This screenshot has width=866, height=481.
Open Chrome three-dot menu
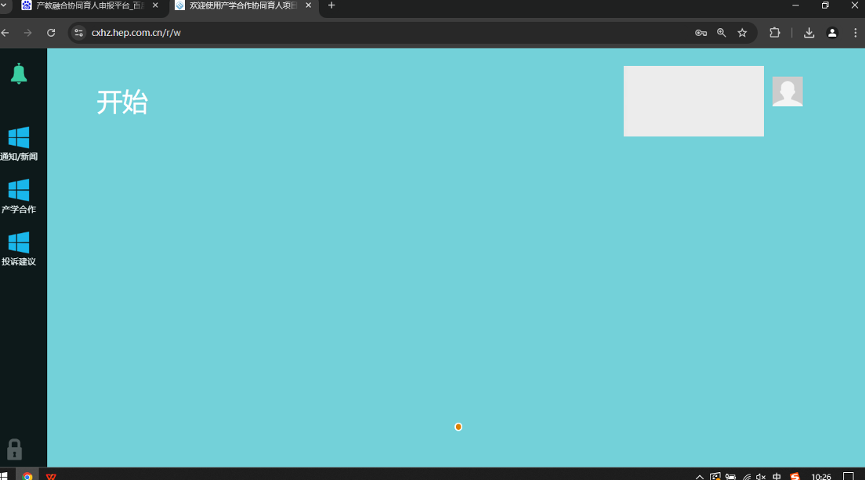(855, 33)
